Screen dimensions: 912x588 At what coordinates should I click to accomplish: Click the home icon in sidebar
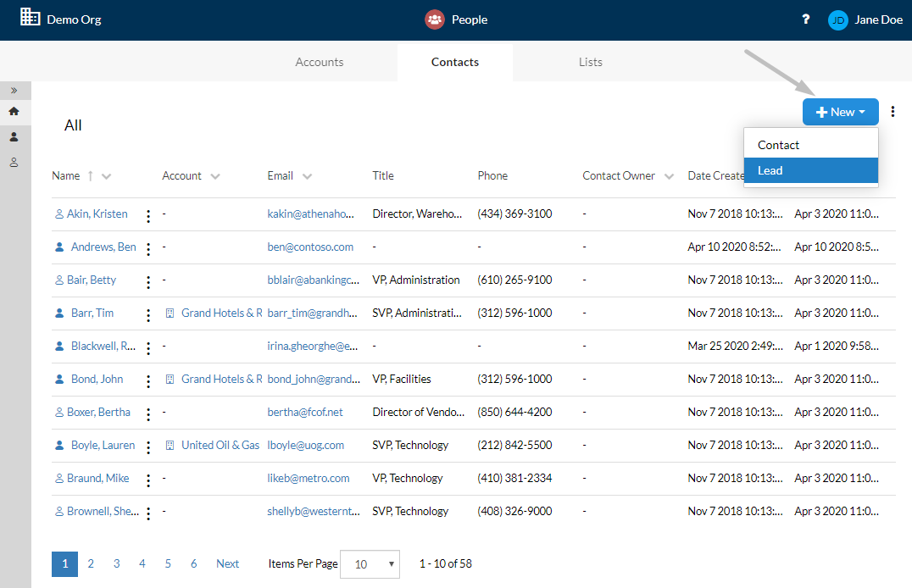(14, 111)
